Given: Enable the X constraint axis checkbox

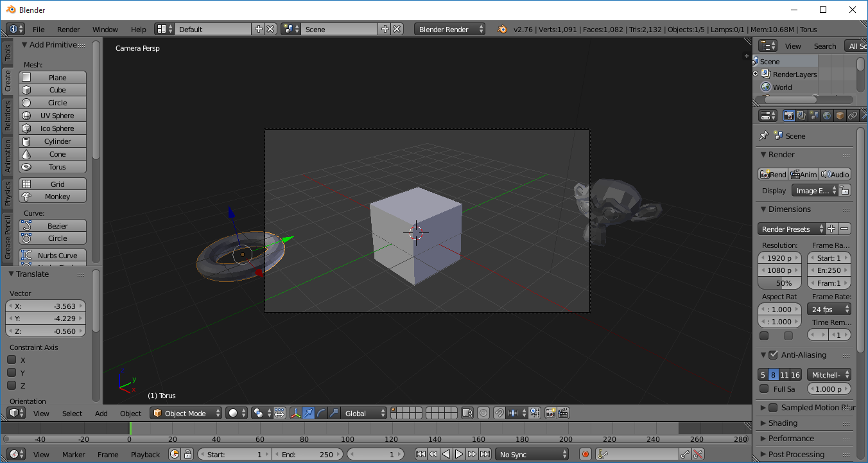Looking at the screenshot, I should [x=12, y=360].
